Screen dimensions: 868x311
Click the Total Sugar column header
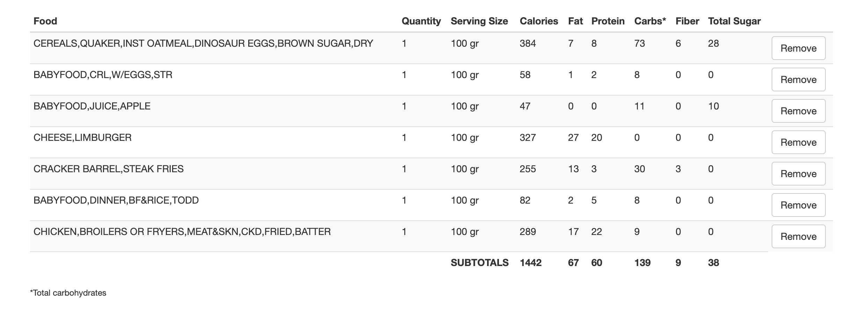tap(734, 21)
